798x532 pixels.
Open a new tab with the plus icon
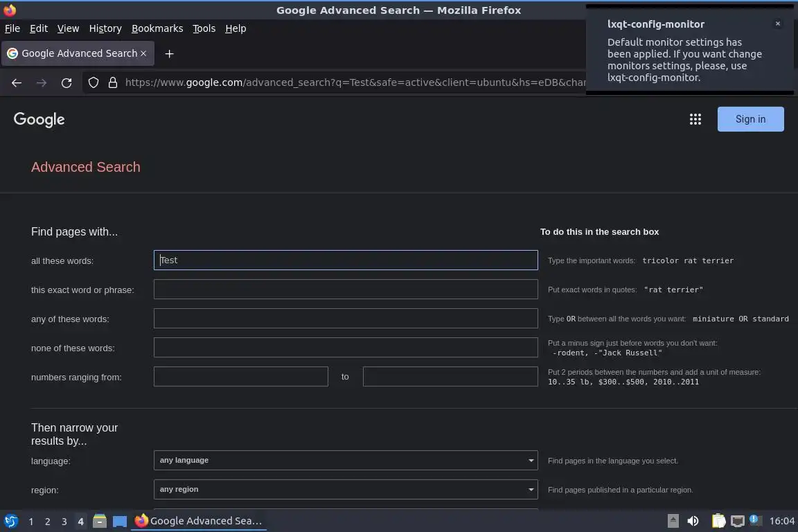point(170,53)
